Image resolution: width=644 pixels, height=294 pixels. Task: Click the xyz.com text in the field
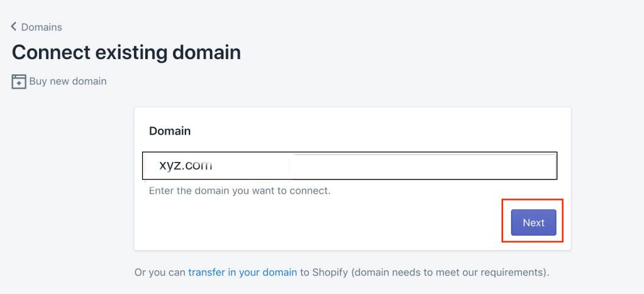coord(186,166)
